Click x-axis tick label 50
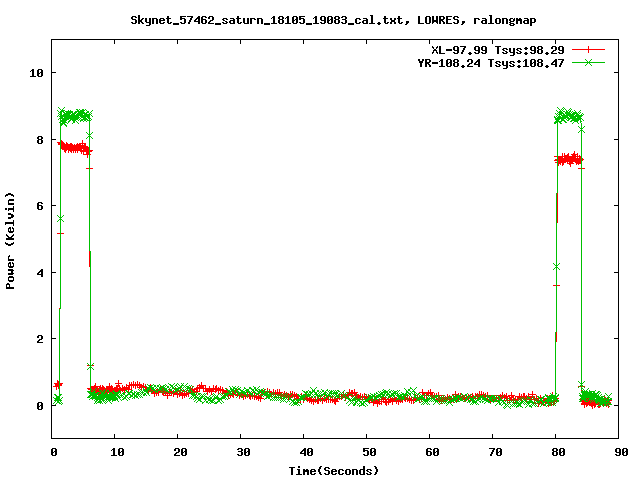 coord(369,452)
